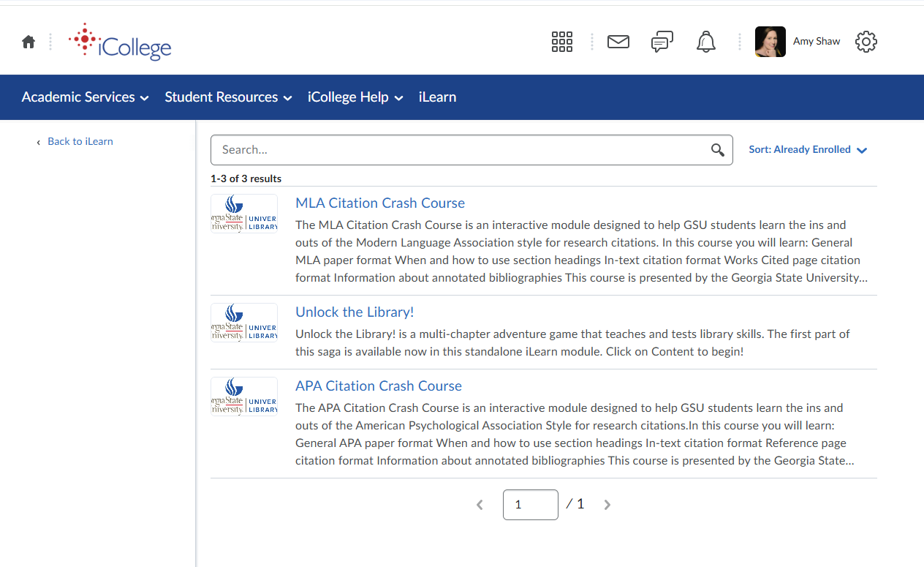
Task: Click the magnifying glass search icon
Action: tap(717, 150)
